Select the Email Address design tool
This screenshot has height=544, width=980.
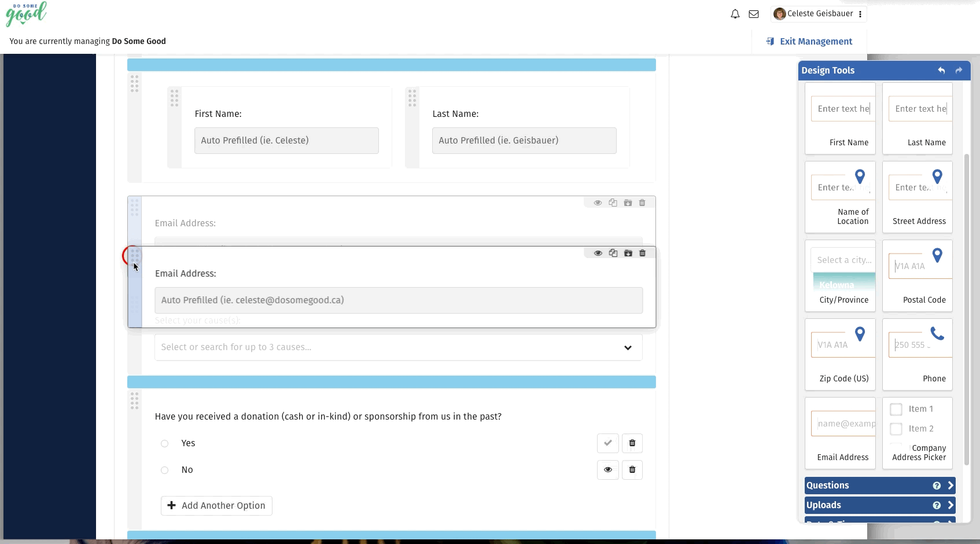(840, 433)
